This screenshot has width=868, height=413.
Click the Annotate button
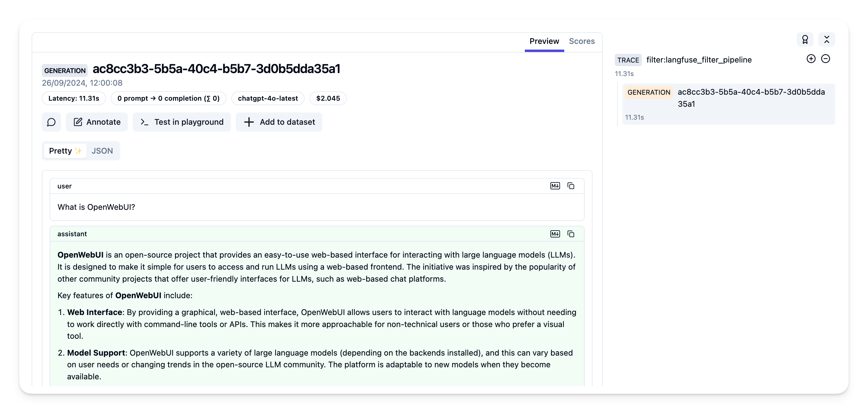pyautogui.click(x=97, y=122)
